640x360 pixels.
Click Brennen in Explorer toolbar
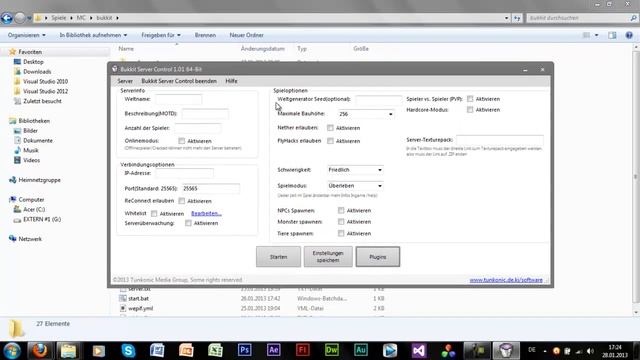pos(205,35)
